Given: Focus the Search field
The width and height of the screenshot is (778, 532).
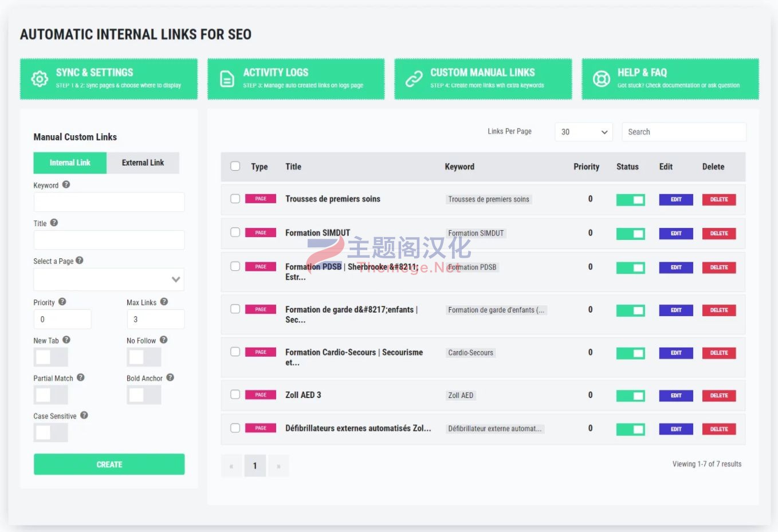Looking at the screenshot, I should [684, 132].
